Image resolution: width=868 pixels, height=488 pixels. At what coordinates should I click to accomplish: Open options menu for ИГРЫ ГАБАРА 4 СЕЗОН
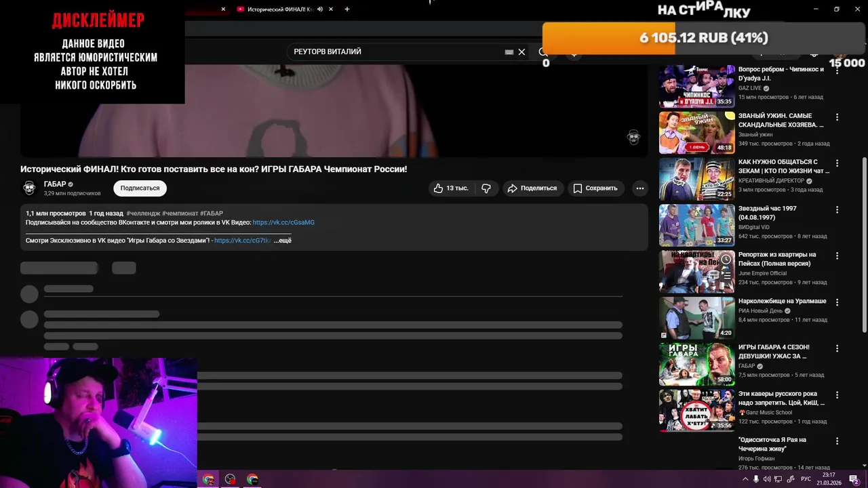point(837,348)
